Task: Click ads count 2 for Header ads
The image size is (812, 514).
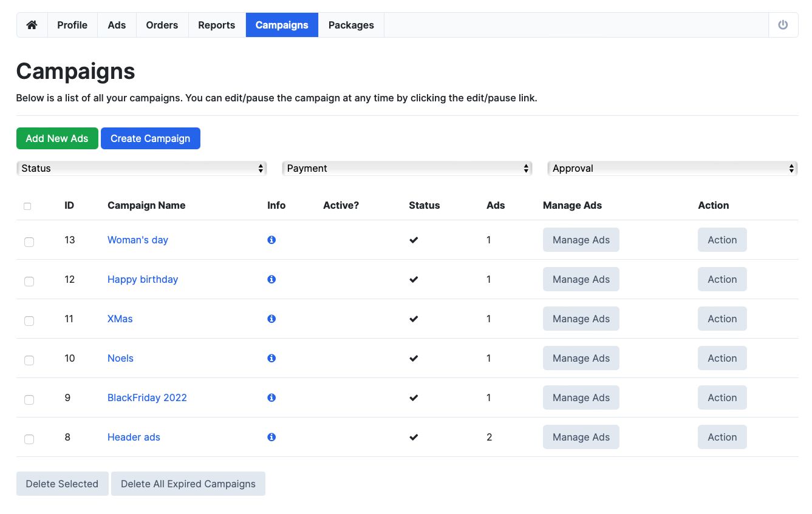Action: 489,437
